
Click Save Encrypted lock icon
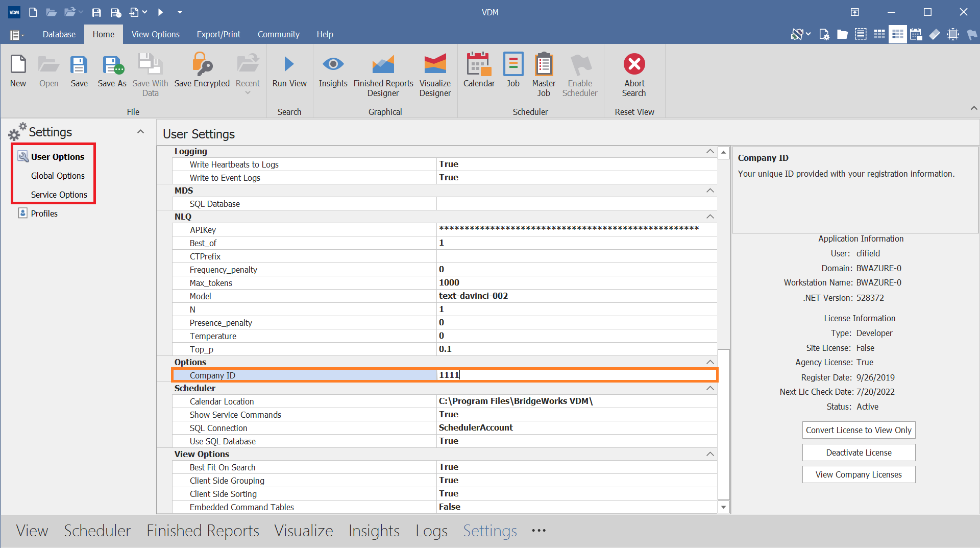[202, 64]
